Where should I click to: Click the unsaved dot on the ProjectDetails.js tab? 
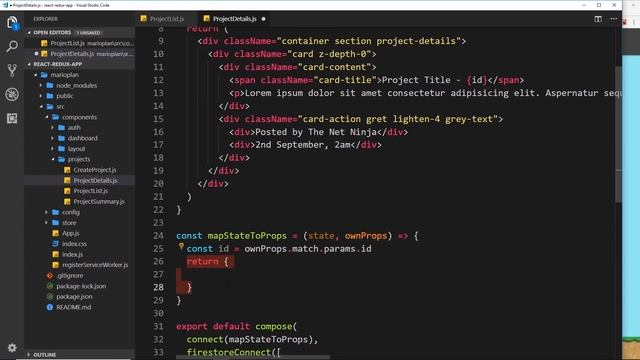pyautogui.click(x=263, y=19)
